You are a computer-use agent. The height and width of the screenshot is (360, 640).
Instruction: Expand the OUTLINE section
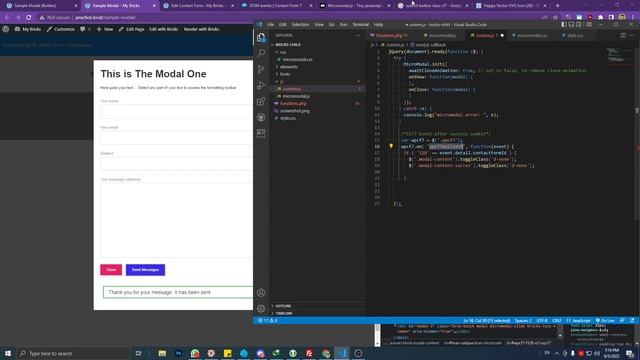coord(283,306)
